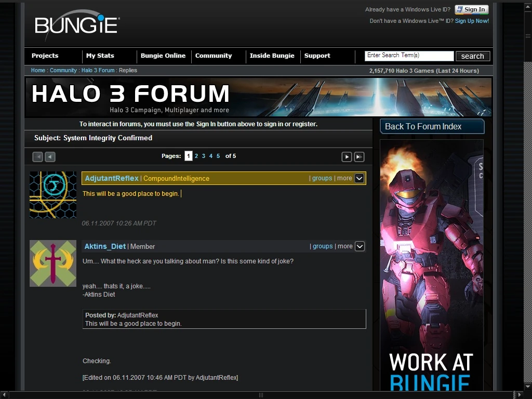532x399 pixels.
Task: Click Home breadcrumb link
Action: coord(38,70)
